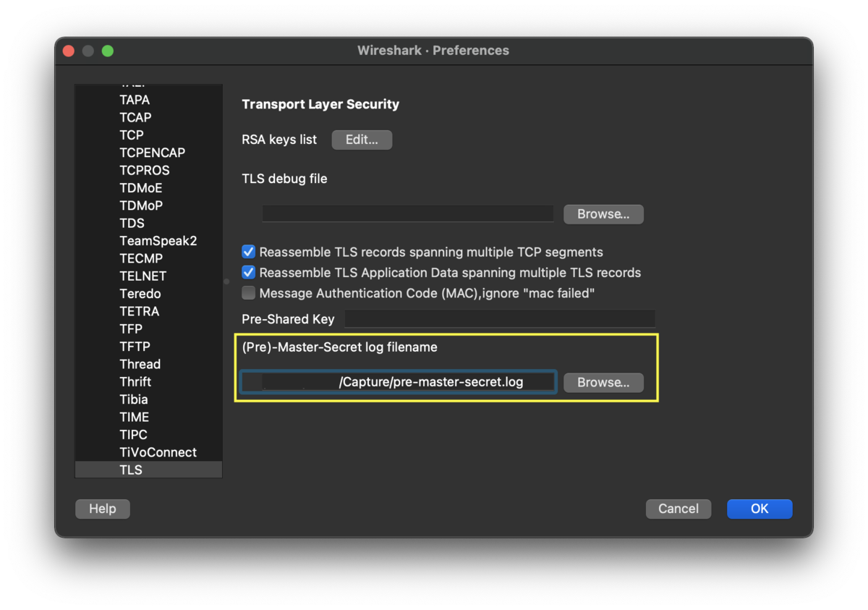Click the "RSA keys list" label
Screen dimensions: 868x610
coord(279,140)
